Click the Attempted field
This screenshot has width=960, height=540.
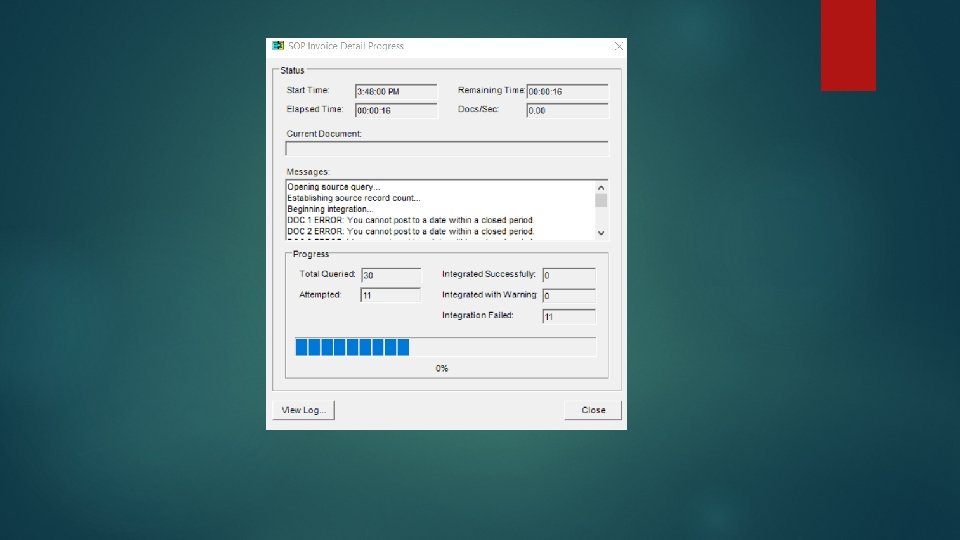(391, 295)
